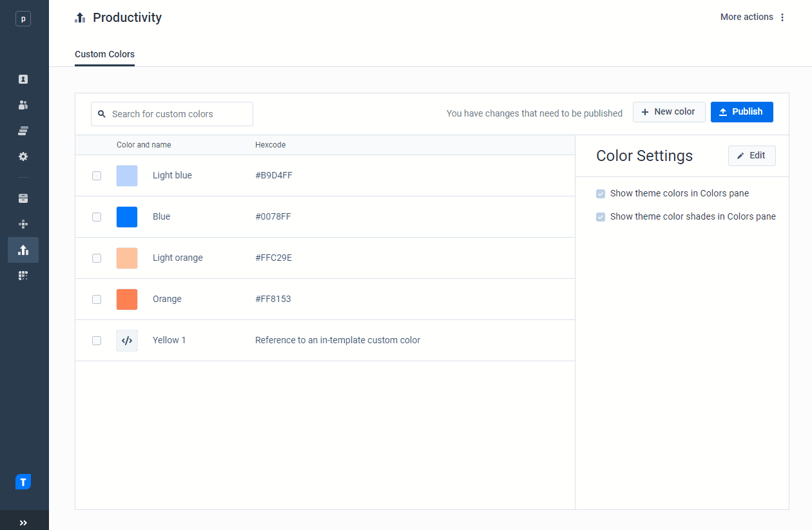
Task: Click hexcode #FFC29E
Action: pyautogui.click(x=274, y=258)
